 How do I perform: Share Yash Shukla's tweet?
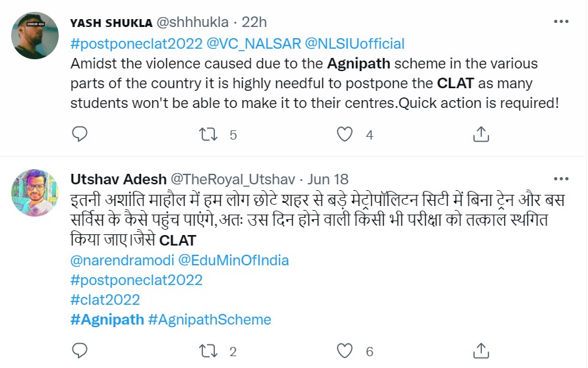[481, 134]
